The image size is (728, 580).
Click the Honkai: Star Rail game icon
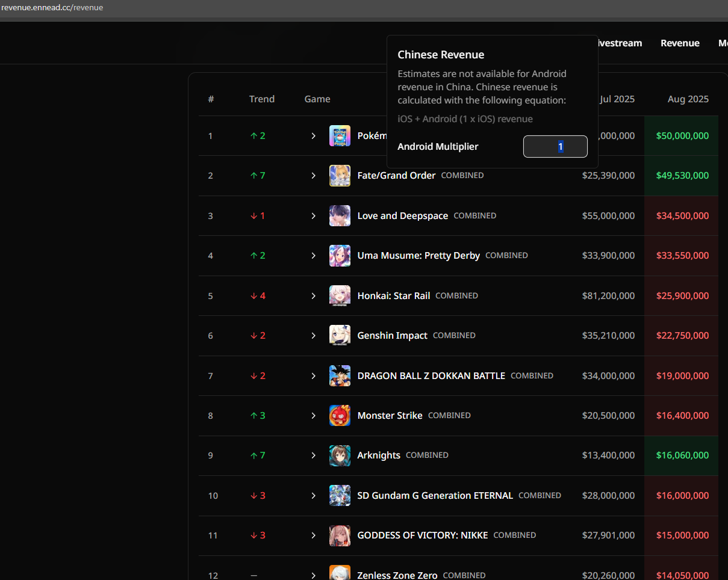tap(340, 295)
